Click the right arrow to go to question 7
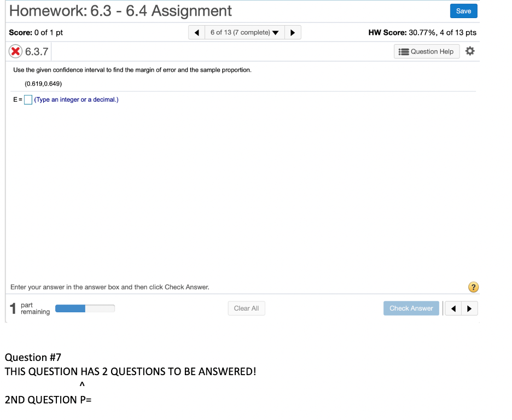The height and width of the screenshot is (420, 512). click(x=293, y=32)
